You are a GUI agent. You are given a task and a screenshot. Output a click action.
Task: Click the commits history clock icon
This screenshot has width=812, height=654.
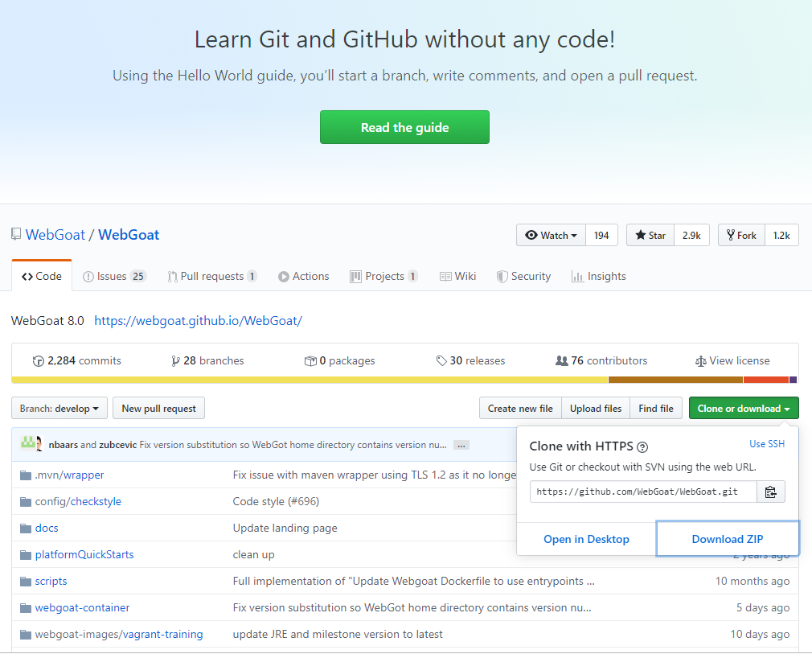[x=39, y=361]
